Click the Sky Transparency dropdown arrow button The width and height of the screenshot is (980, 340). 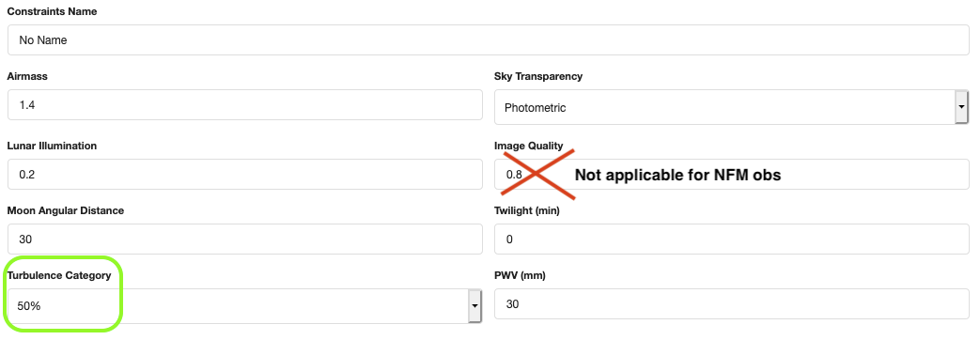tap(961, 107)
